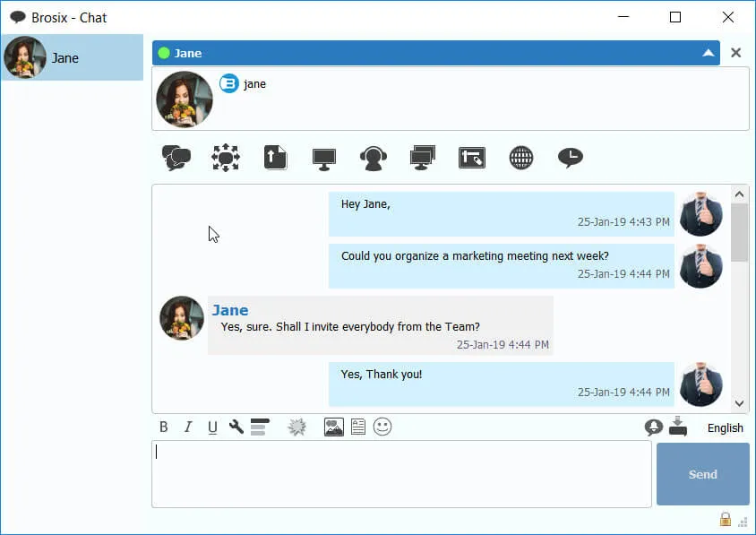Click the co-browse globe icon
756x535 pixels.
(x=521, y=157)
